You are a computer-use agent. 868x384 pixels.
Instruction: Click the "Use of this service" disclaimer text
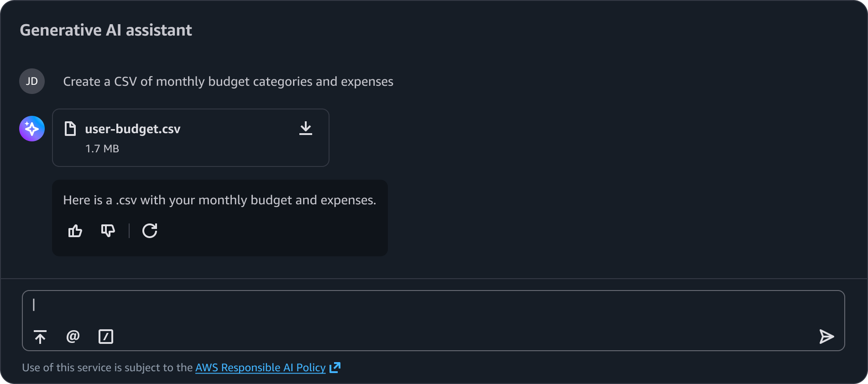click(x=107, y=368)
